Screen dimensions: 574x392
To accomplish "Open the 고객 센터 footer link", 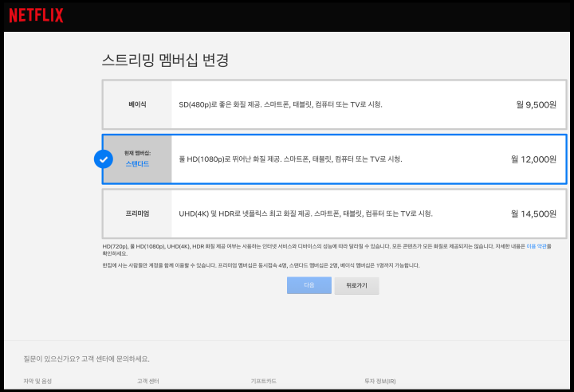I will coord(148,381).
